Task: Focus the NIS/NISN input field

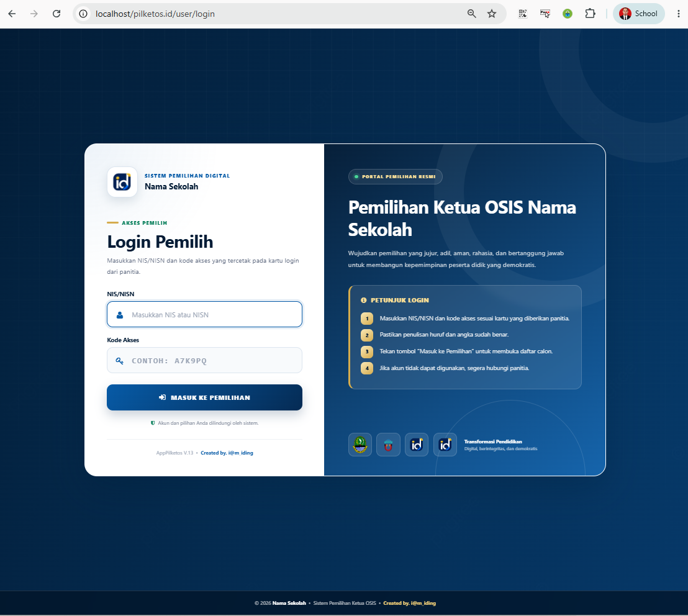Action: [x=204, y=314]
